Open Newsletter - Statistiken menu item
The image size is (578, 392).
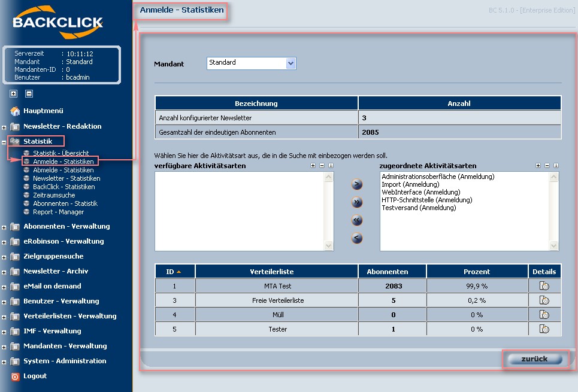point(66,178)
